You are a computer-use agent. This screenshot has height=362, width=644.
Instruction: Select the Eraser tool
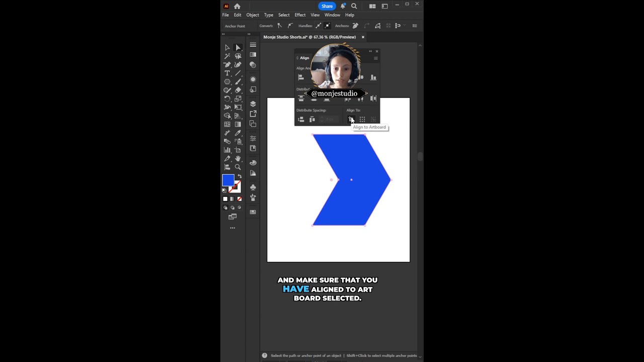tap(238, 90)
